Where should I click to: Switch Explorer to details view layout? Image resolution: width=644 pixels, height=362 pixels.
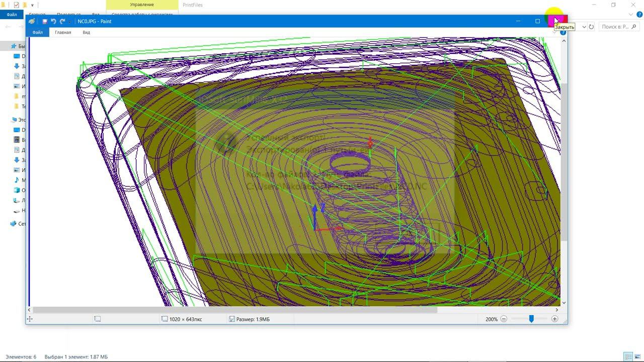628,356
